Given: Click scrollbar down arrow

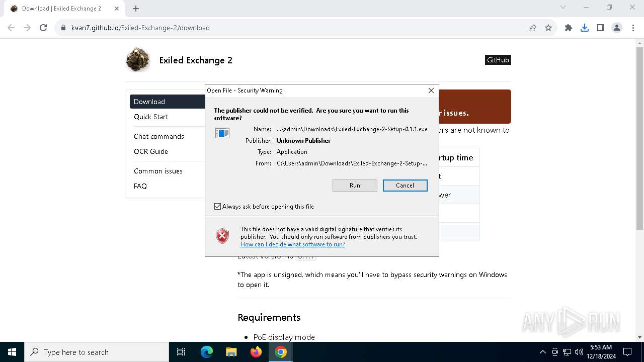Looking at the screenshot, I should (639, 337).
